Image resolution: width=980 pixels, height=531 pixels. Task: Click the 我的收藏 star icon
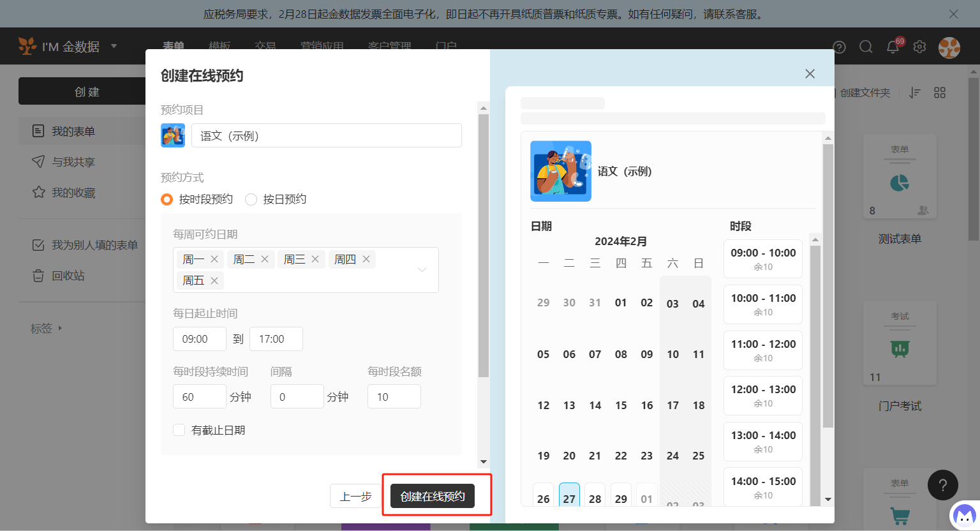[x=38, y=192]
